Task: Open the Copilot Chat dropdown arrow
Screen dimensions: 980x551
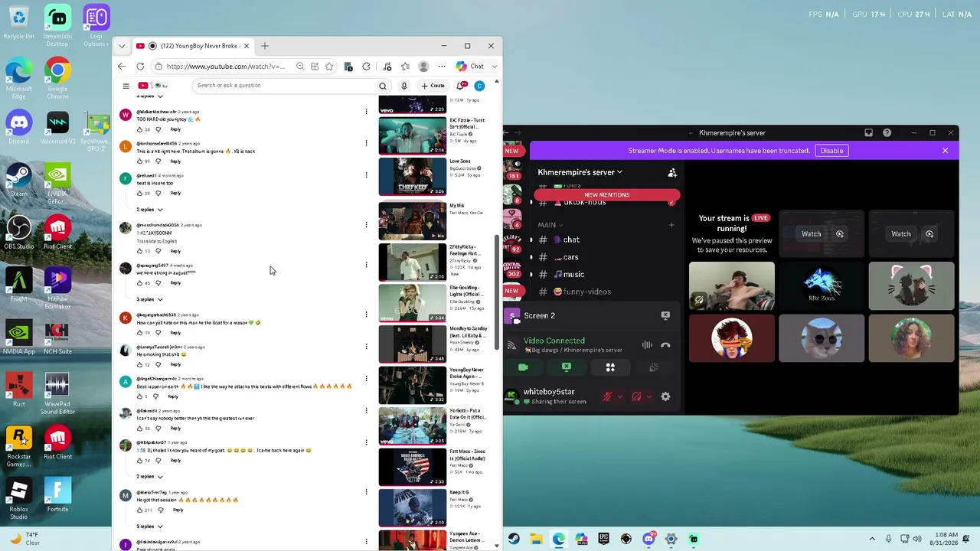Action: pyautogui.click(x=495, y=67)
